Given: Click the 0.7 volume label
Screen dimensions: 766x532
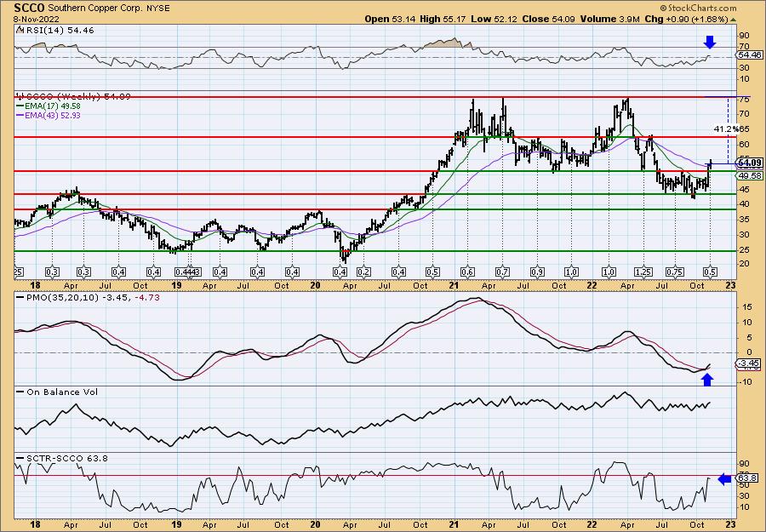Looking at the screenshot, I should [x=503, y=272].
